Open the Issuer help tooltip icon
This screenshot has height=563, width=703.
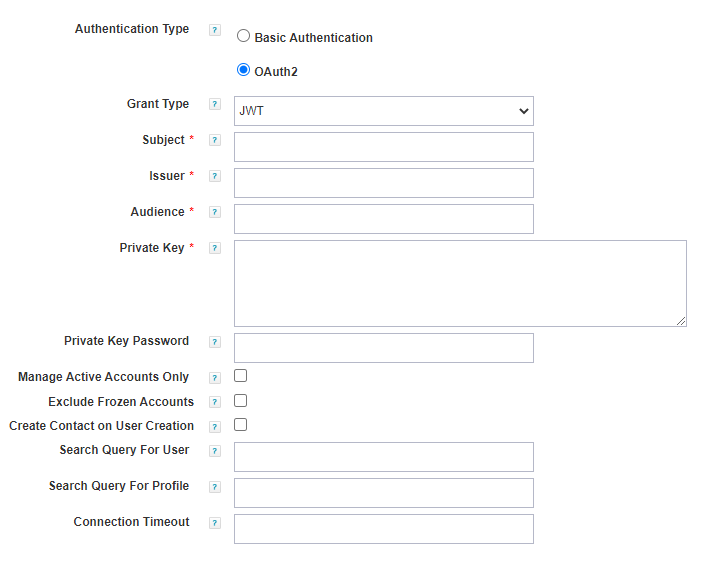215,176
